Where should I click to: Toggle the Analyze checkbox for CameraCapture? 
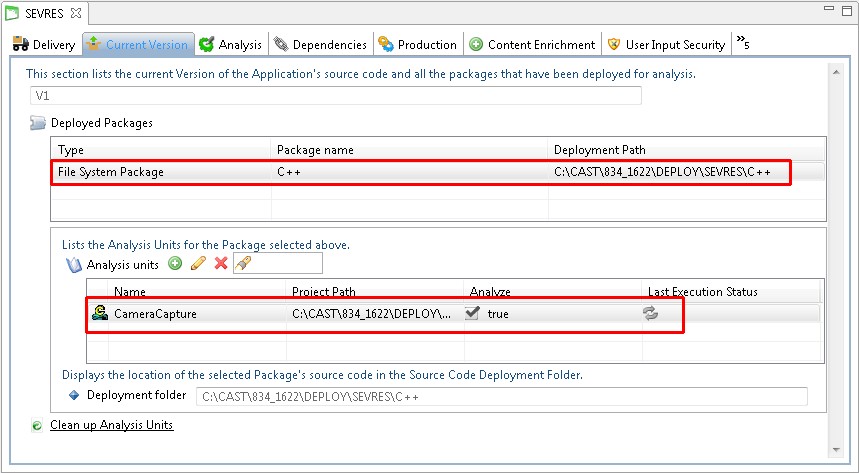[x=473, y=313]
